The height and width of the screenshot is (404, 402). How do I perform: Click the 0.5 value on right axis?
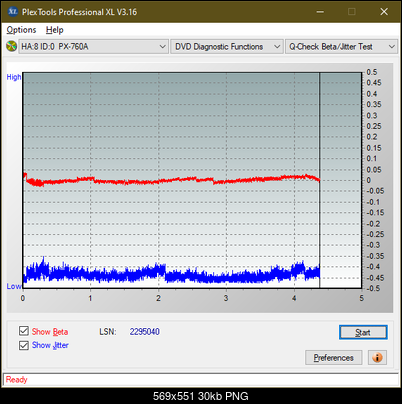pyautogui.click(x=372, y=72)
